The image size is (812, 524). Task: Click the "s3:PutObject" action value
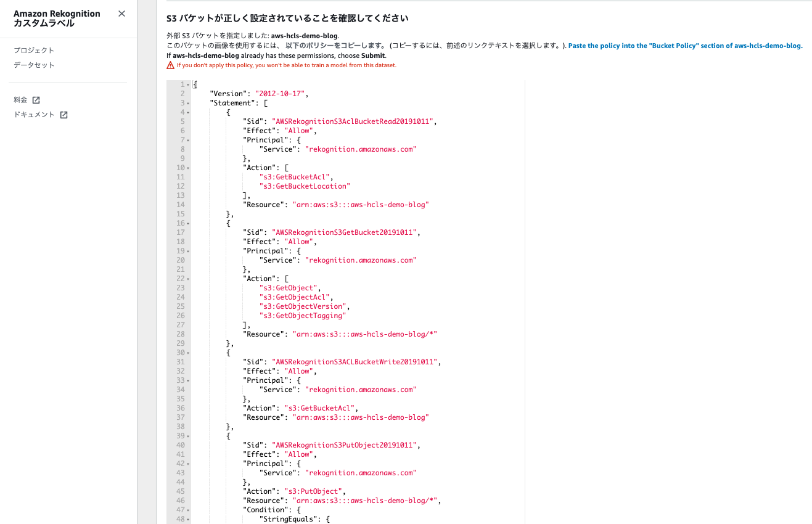click(x=314, y=491)
